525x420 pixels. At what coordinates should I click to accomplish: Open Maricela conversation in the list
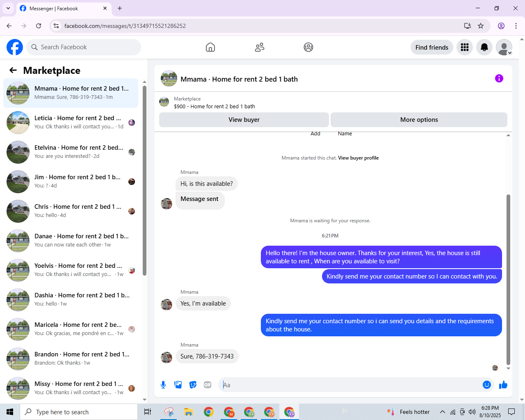(71, 329)
